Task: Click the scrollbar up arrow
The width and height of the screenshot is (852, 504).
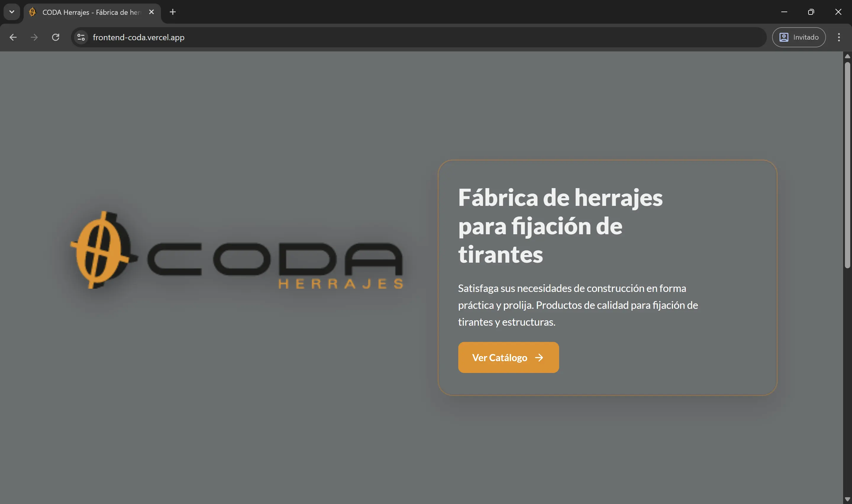Action: [x=848, y=56]
